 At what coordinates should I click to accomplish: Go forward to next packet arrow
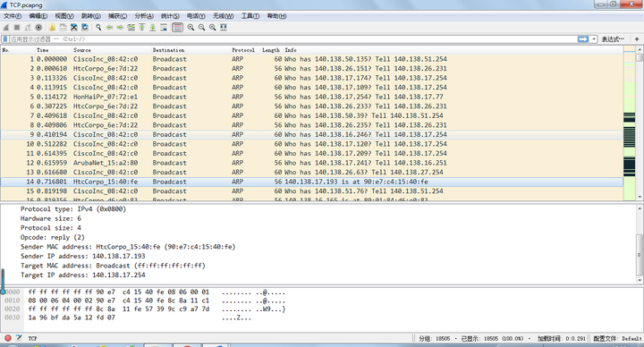120,28
